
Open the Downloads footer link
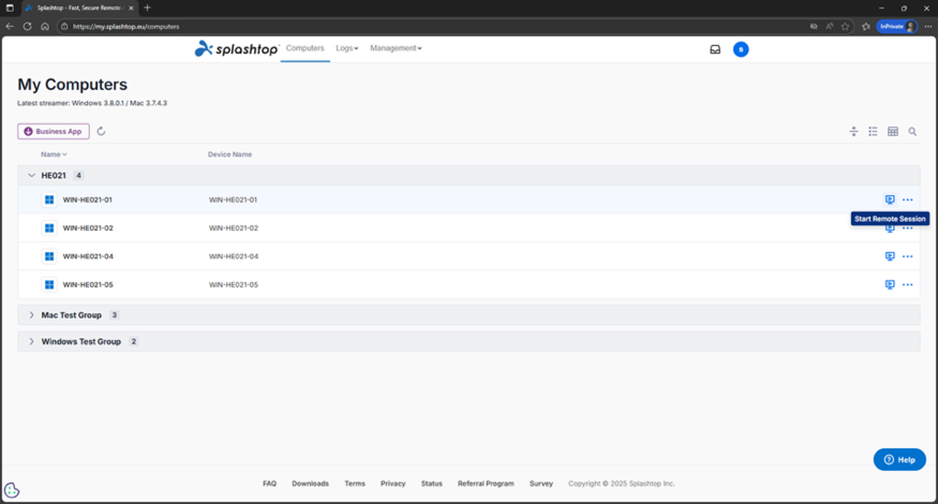(310, 483)
